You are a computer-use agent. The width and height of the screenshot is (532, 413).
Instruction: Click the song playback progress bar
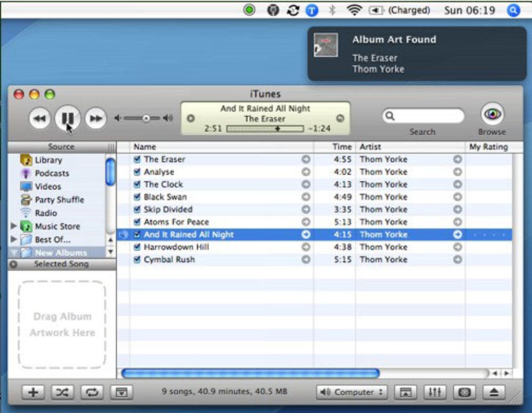click(x=265, y=129)
